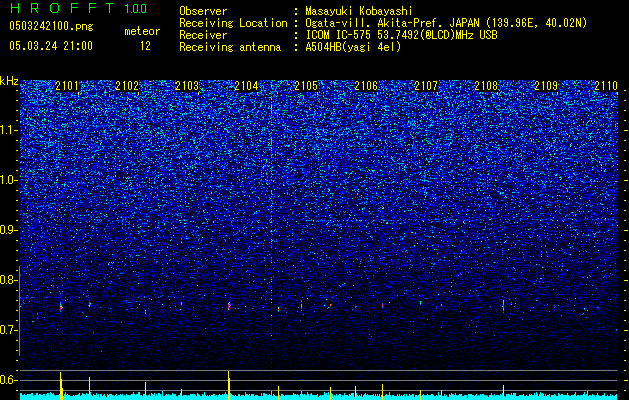Click the 2103 time marker
This screenshot has width=629, height=400.
187,86
